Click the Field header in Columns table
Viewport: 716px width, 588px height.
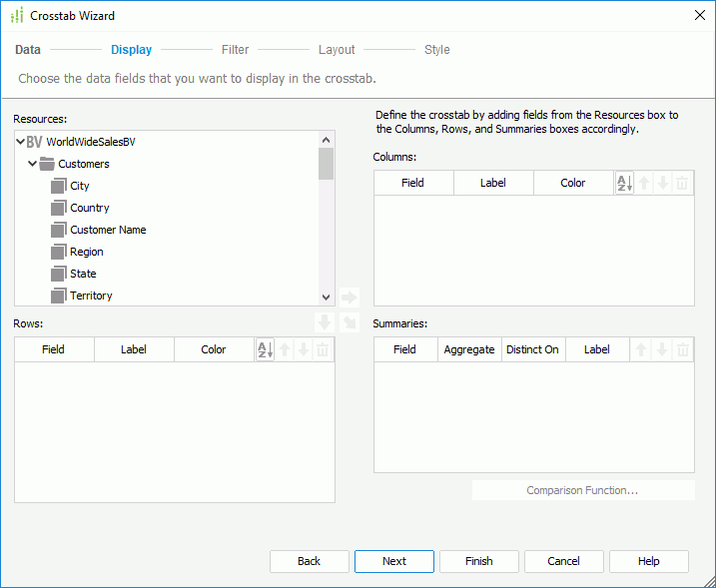(413, 183)
